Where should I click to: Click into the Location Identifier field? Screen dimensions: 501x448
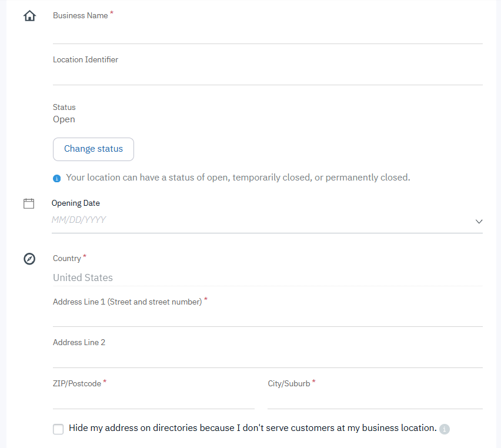[267, 75]
